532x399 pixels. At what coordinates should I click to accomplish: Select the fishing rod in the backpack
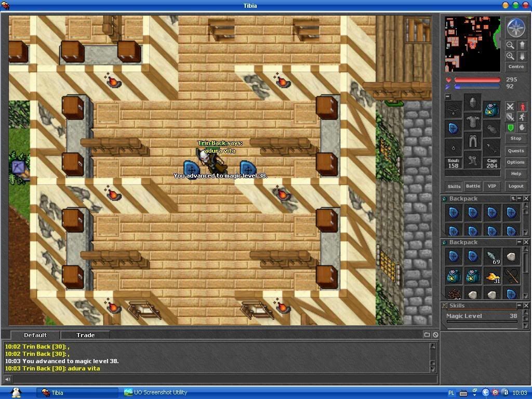511,277
